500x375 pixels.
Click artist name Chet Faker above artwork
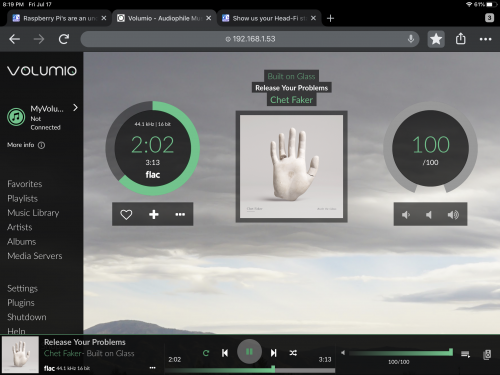click(291, 100)
